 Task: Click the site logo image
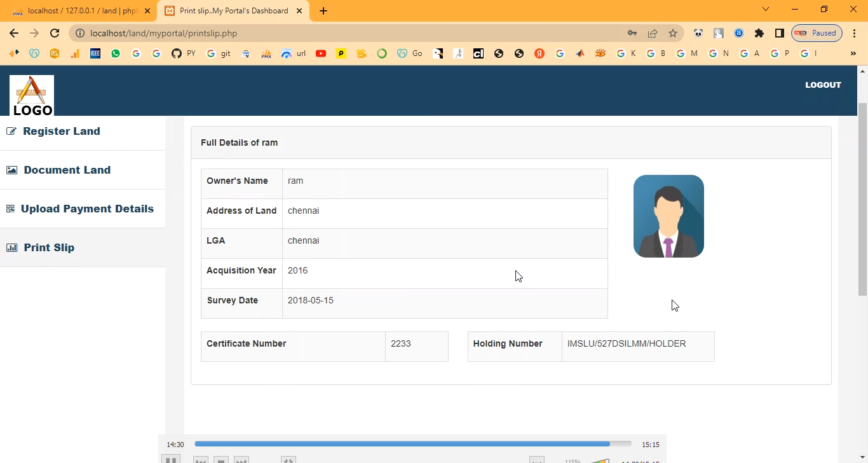(x=32, y=95)
